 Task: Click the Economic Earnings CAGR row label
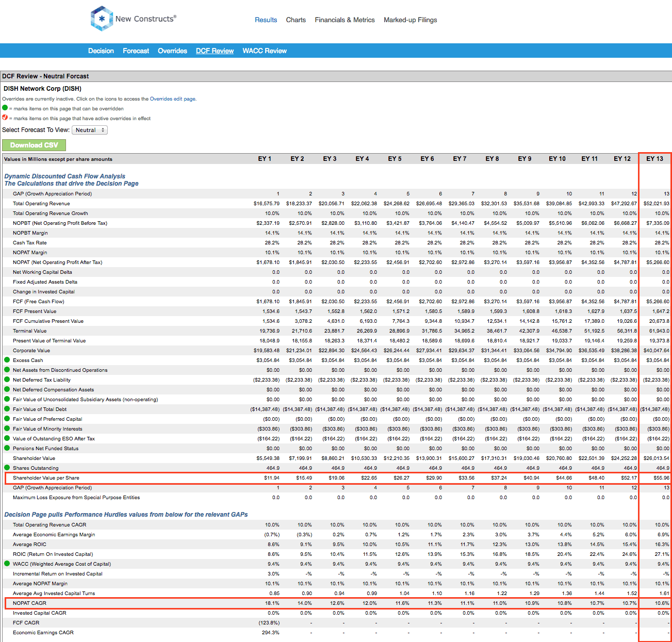43,632
